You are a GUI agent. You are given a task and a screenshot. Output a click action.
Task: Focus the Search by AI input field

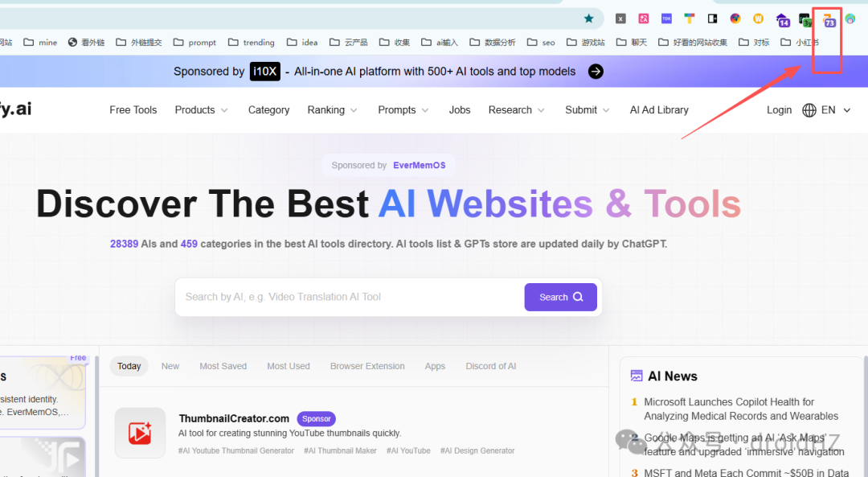pyautogui.click(x=350, y=297)
